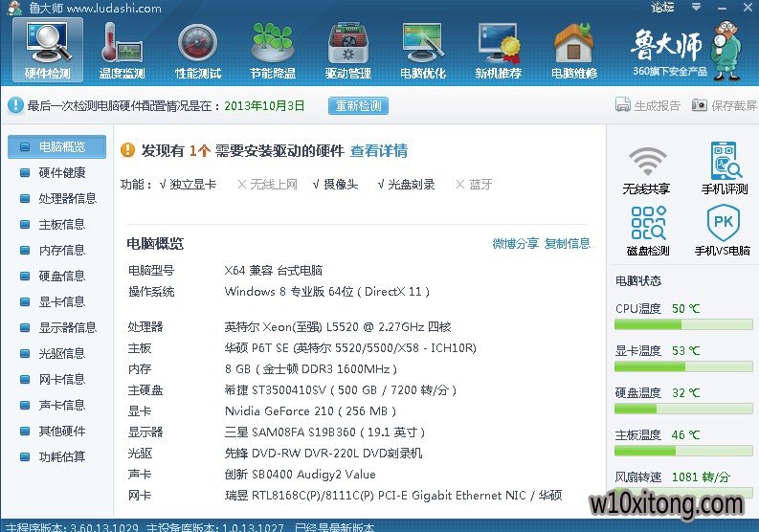Screen dimensions: 759x532
Task: Click the 论坛 forum link in title bar
Action: coord(662,7)
